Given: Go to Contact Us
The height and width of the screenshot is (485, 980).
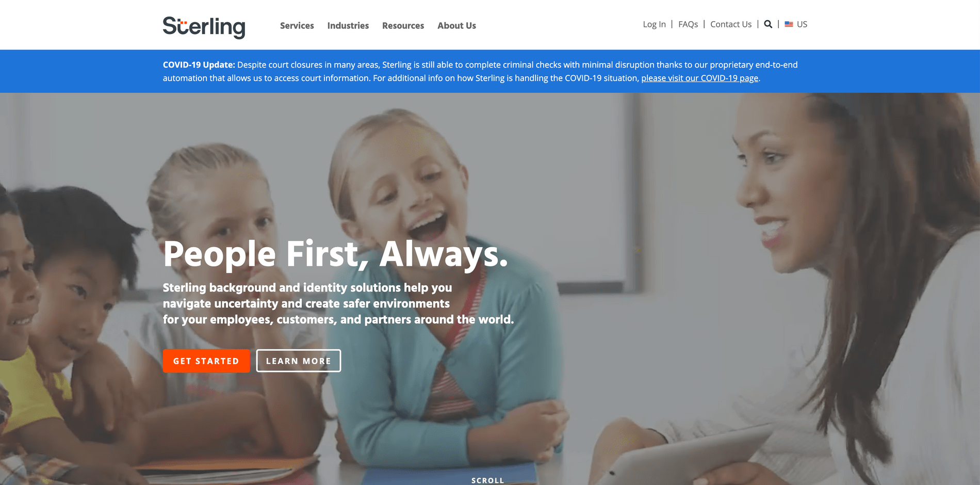Looking at the screenshot, I should click(x=731, y=24).
